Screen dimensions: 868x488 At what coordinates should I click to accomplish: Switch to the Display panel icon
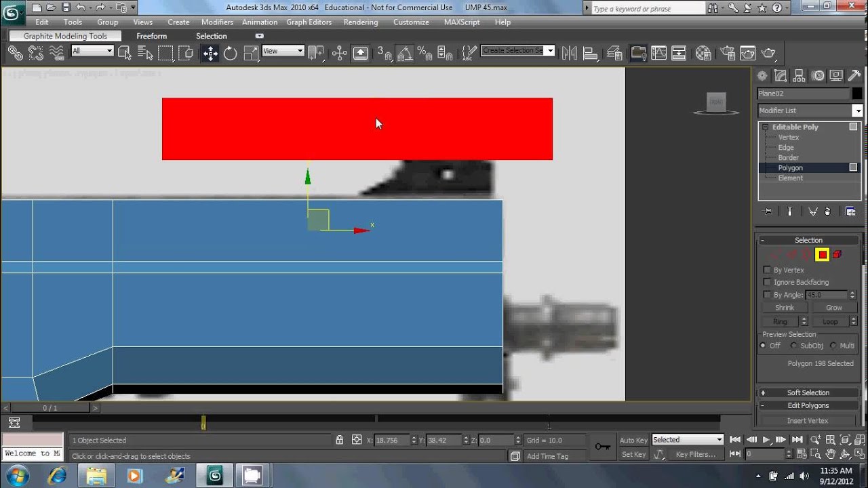836,76
